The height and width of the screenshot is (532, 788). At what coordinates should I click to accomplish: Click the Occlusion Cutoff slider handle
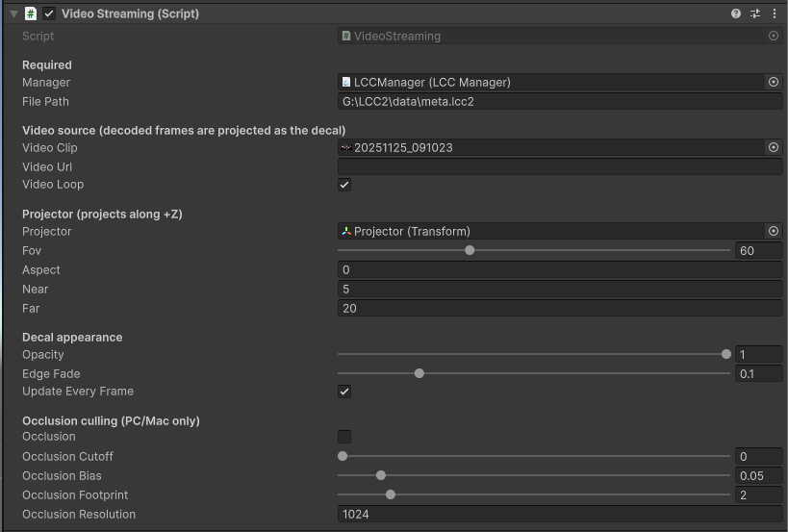click(x=343, y=456)
